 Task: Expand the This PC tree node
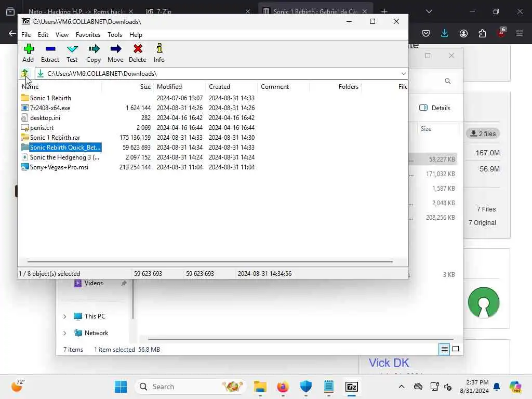point(64,316)
